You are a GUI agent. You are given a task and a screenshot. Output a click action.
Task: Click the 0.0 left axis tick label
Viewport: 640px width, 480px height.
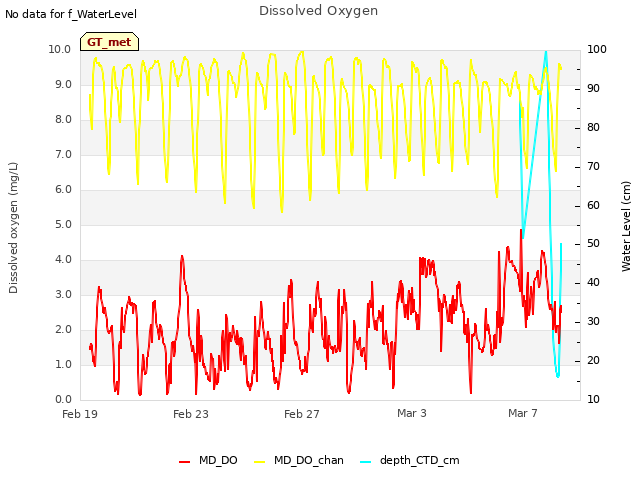coord(63,399)
